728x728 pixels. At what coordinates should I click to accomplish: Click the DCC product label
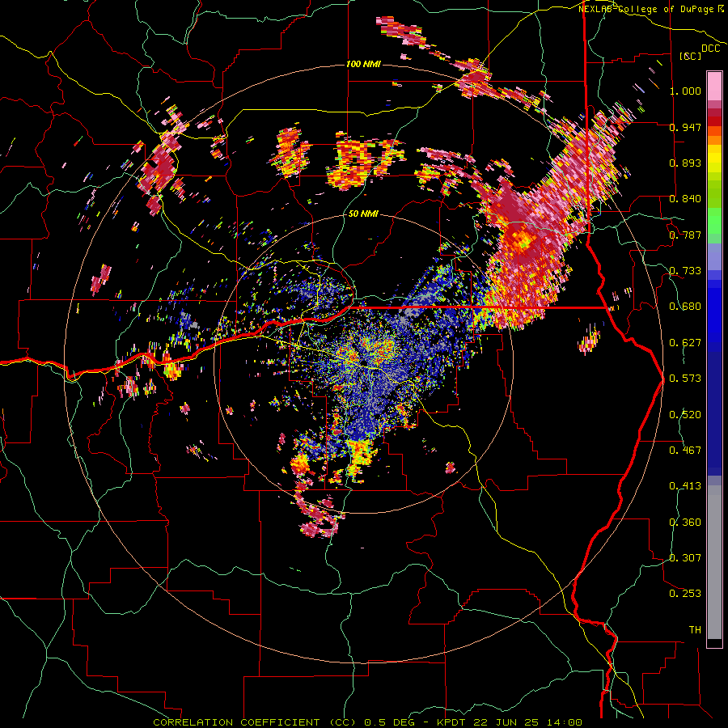click(711, 49)
